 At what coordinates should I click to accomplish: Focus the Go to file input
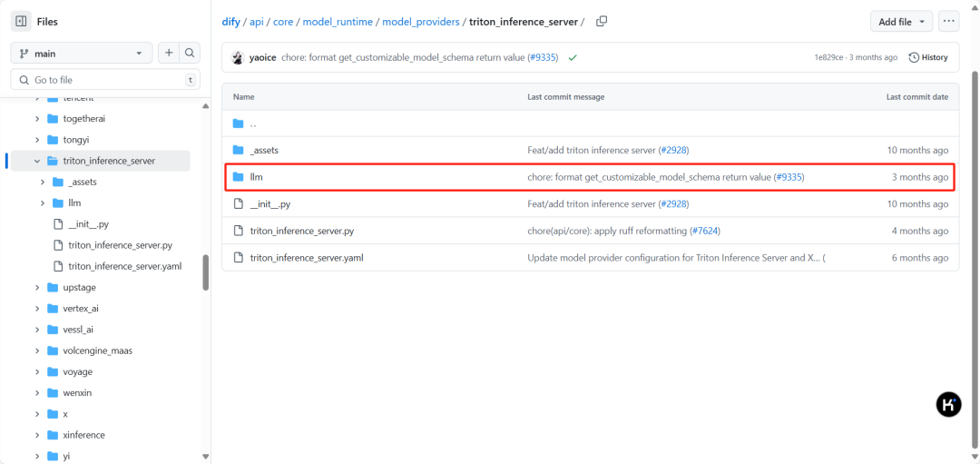click(x=105, y=79)
